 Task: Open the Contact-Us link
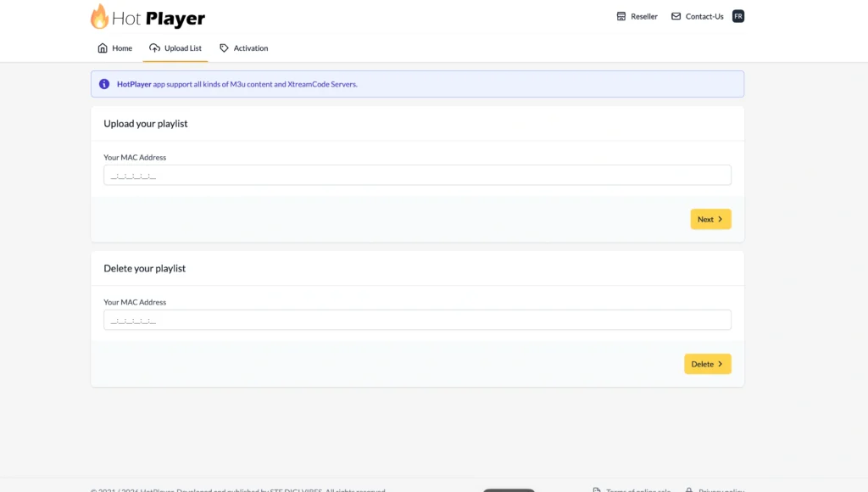(697, 17)
